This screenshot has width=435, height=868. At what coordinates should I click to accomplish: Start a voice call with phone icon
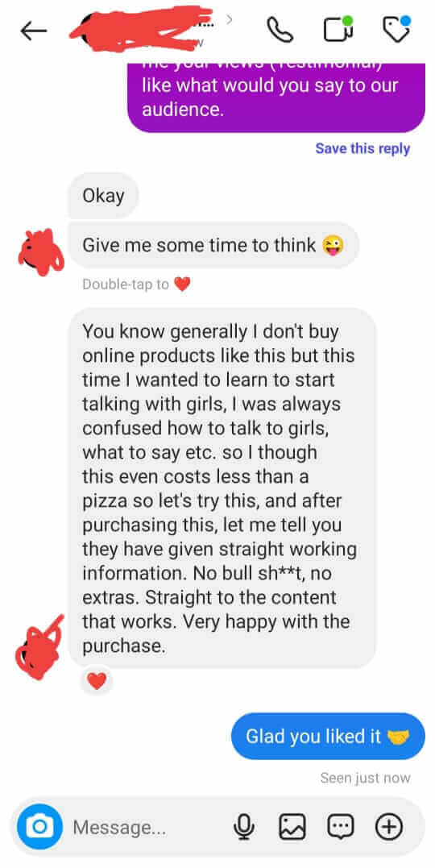click(280, 31)
